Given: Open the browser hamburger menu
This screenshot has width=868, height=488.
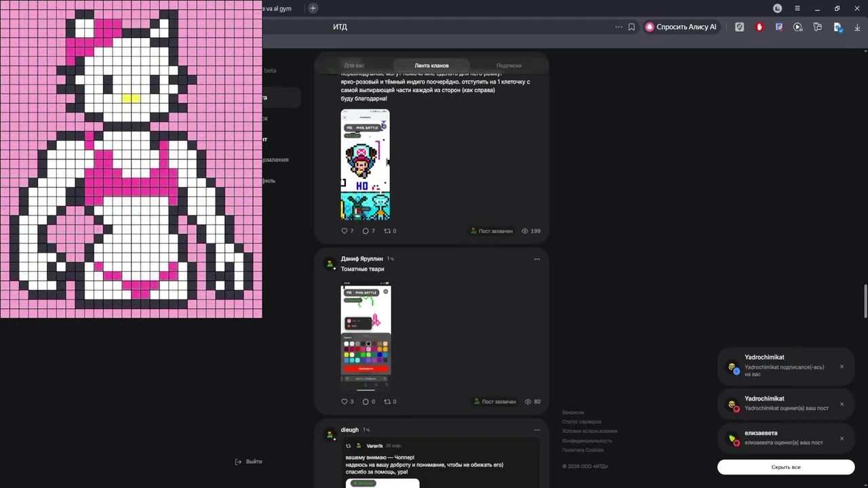Looking at the screenshot, I should [x=797, y=8].
